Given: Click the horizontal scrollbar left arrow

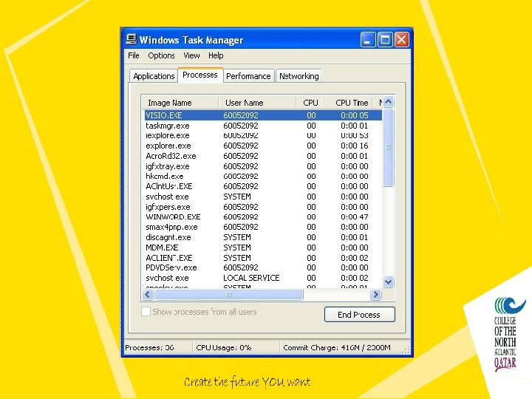Looking at the screenshot, I should [x=148, y=295].
